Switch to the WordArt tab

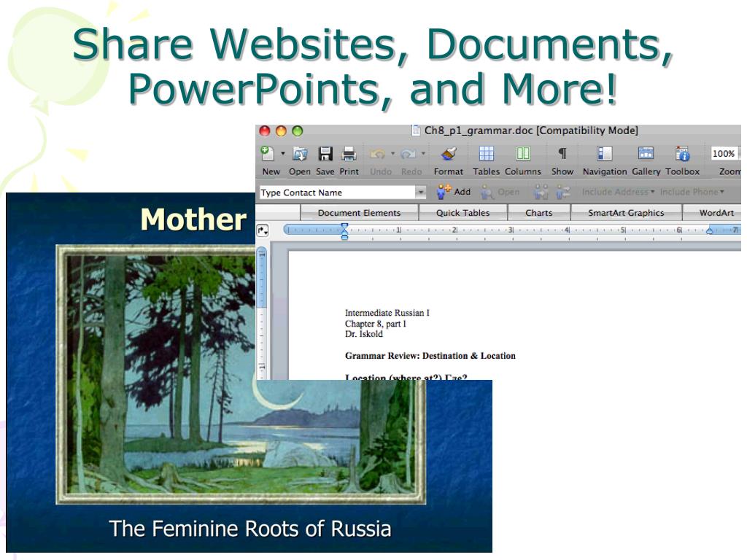coord(713,213)
